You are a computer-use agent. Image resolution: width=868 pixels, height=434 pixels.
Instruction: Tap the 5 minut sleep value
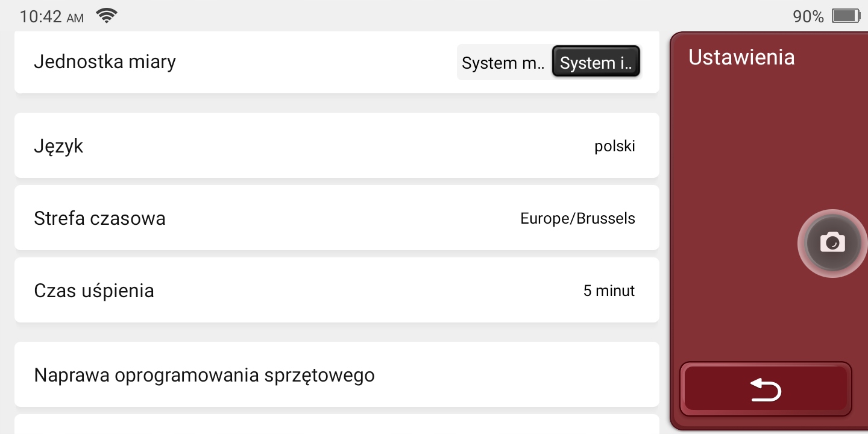[x=609, y=291]
